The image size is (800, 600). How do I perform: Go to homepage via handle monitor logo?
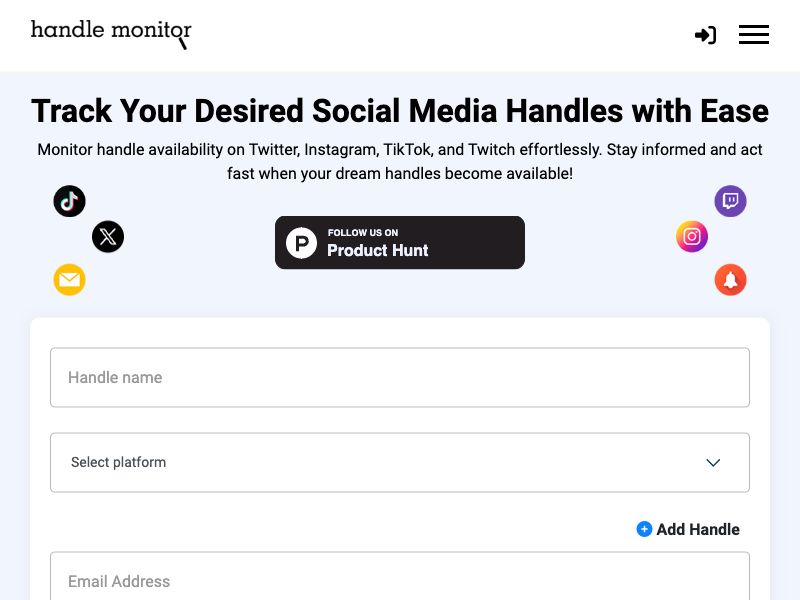pos(111,34)
